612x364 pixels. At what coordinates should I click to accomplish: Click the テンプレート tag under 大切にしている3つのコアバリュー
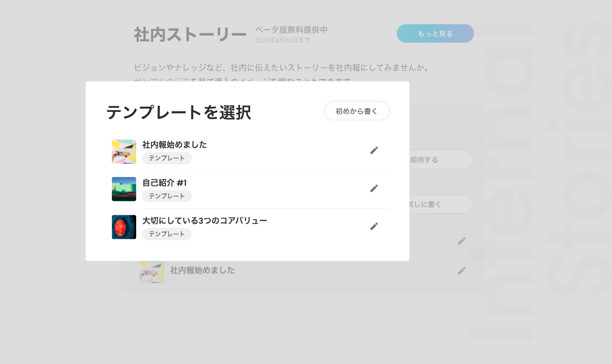coord(167,234)
